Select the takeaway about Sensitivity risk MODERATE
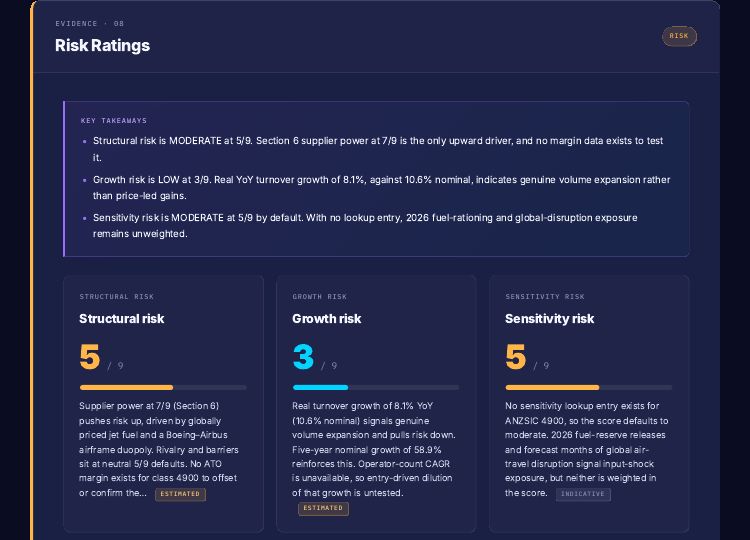The width and height of the screenshot is (750, 540). pyautogui.click(x=365, y=225)
